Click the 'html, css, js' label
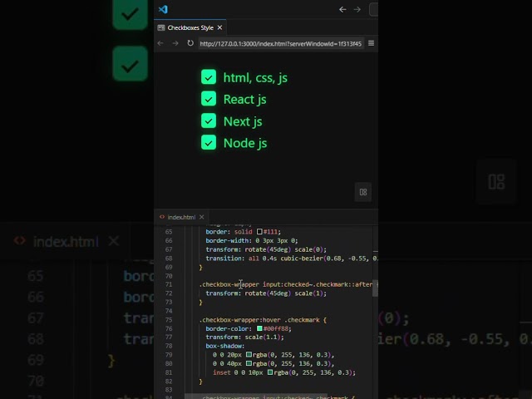 (x=255, y=77)
